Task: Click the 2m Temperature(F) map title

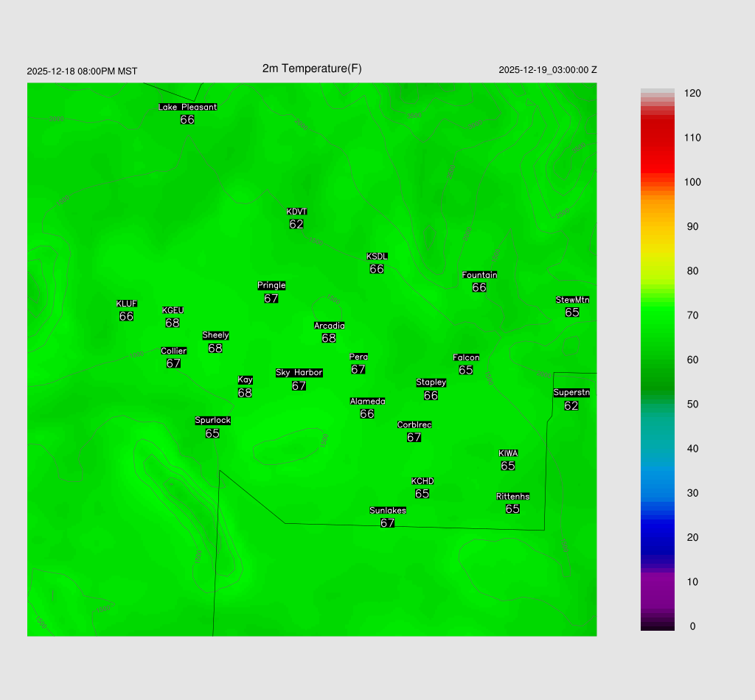Action: (x=312, y=69)
